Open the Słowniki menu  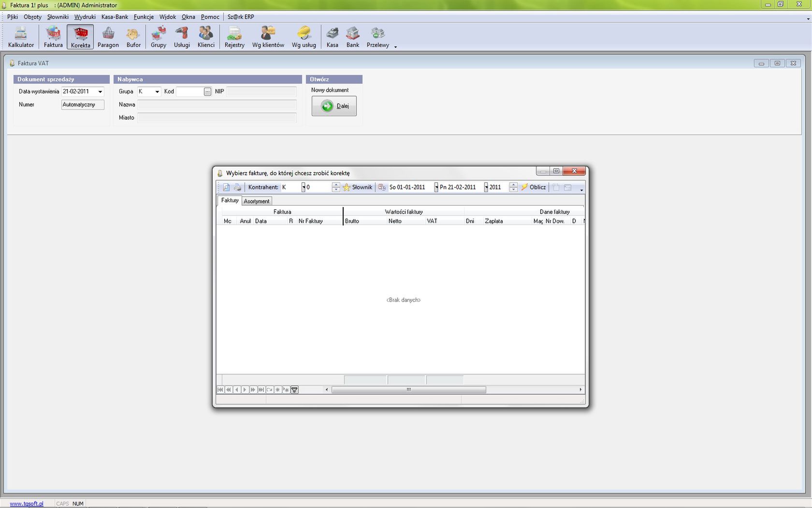click(58, 17)
